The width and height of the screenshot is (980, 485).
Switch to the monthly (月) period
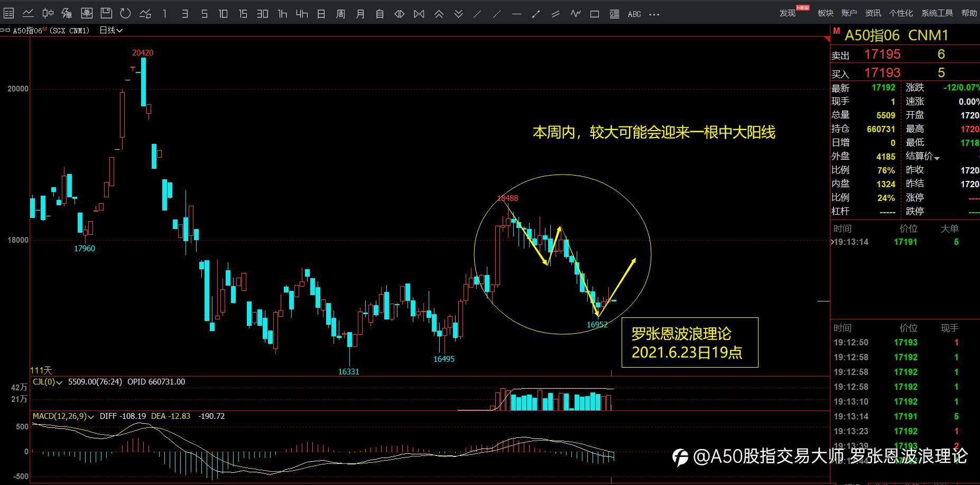coord(360,14)
